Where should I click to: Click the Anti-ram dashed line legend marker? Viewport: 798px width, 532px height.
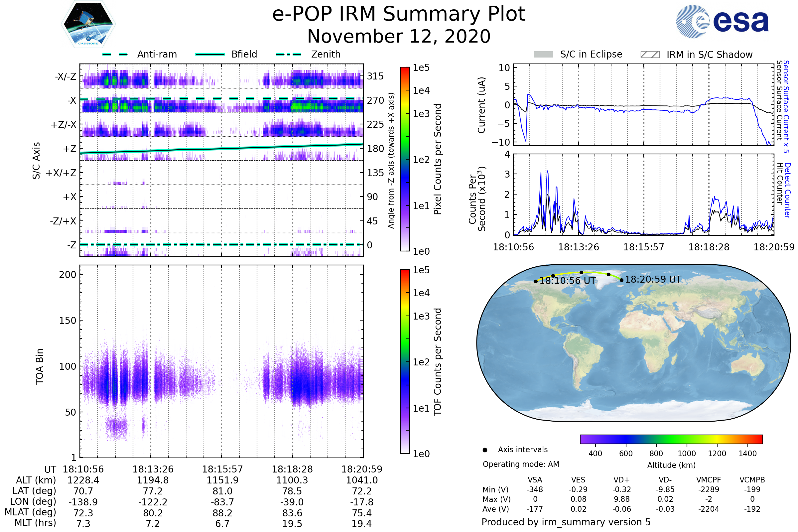tap(115, 54)
